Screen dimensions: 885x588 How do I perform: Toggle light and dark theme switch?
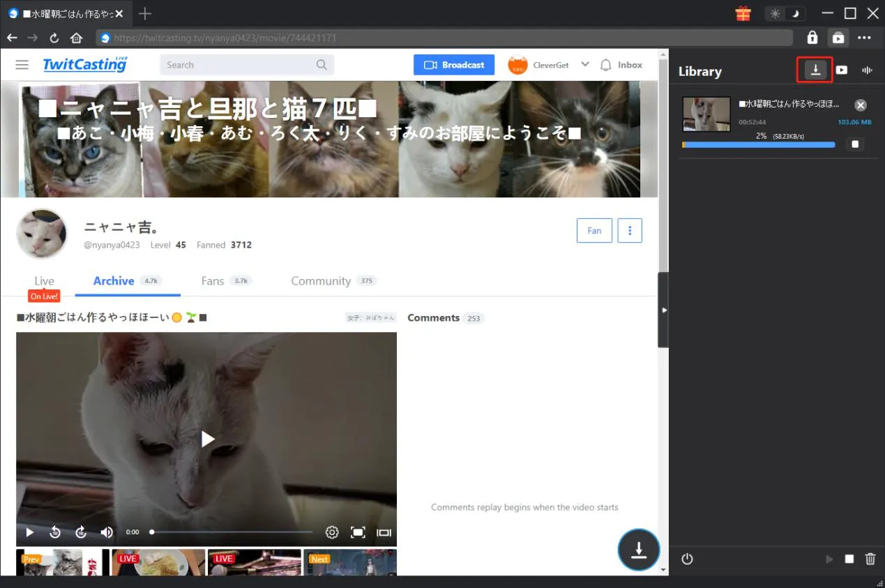tap(785, 13)
